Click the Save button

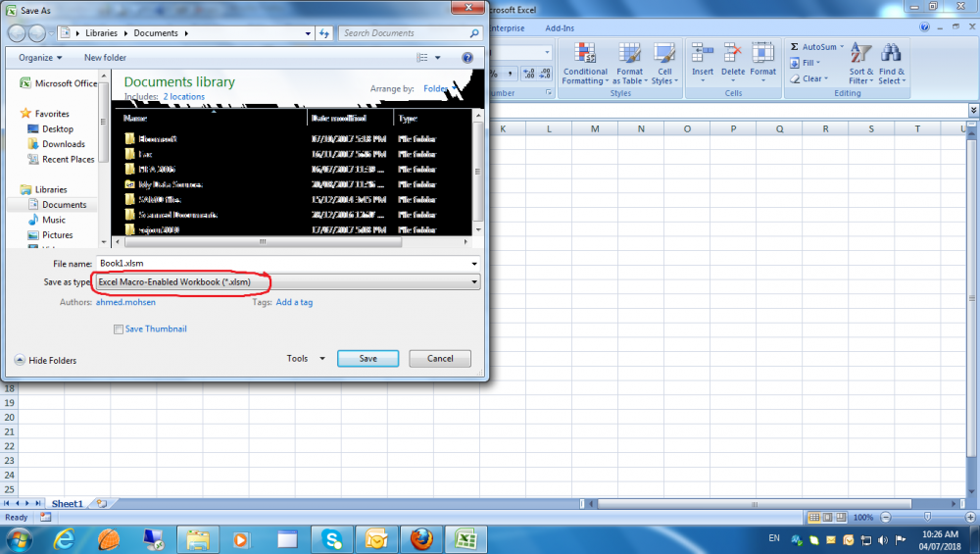point(368,359)
